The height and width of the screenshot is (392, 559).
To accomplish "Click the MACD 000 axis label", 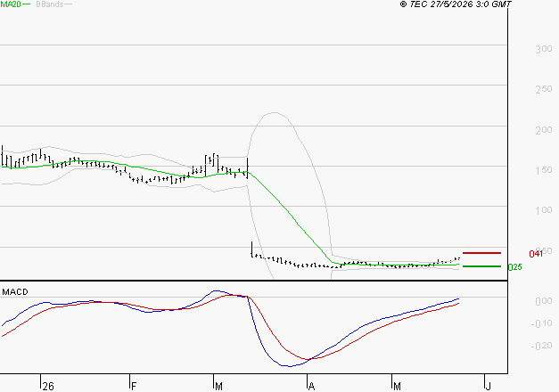I will (544, 301).
